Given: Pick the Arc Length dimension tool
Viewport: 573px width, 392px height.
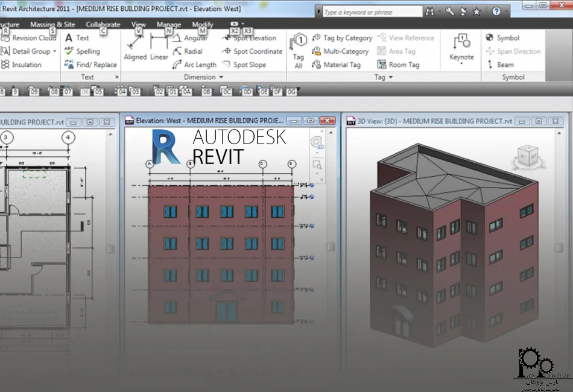Looking at the screenshot, I should point(194,65).
